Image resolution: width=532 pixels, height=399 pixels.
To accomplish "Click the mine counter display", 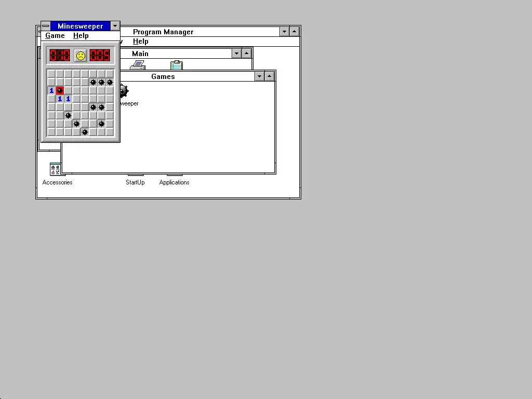I will point(60,55).
